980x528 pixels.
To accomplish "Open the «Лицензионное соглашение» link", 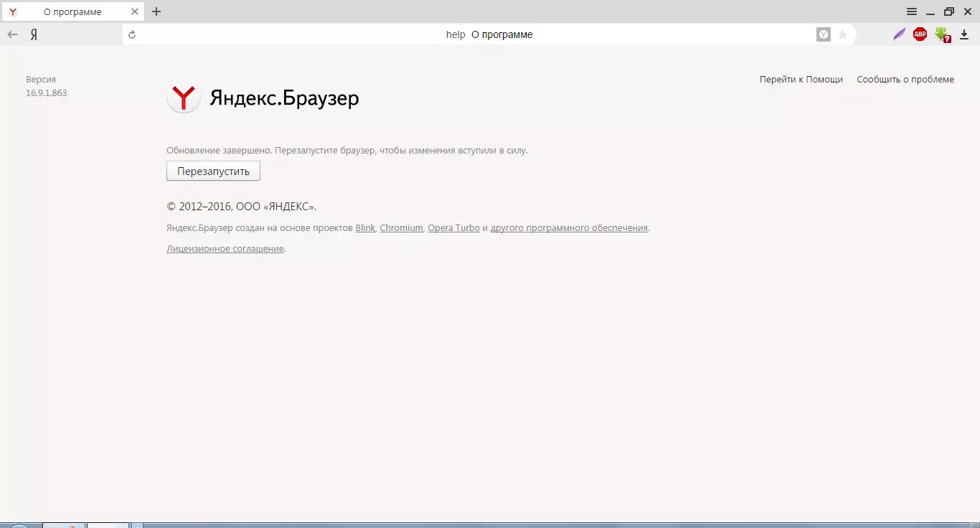I will coord(225,249).
